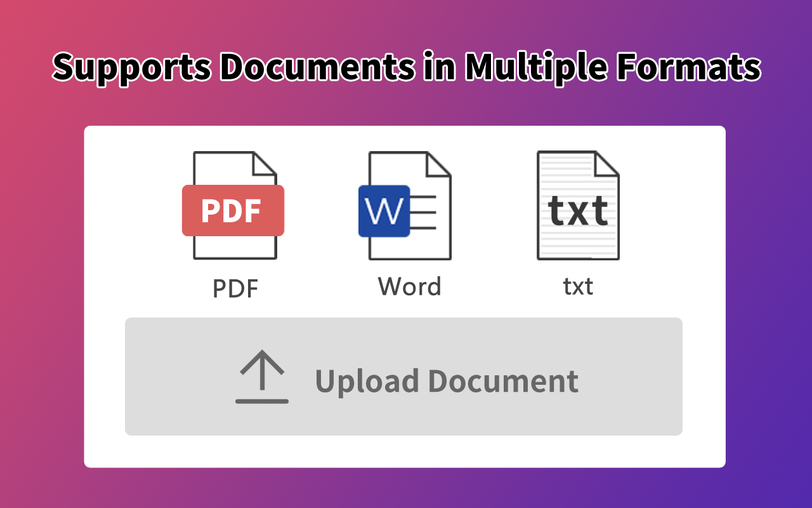Click the upload arrow icon
Image resolution: width=812 pixels, height=508 pixels.
tap(262, 378)
